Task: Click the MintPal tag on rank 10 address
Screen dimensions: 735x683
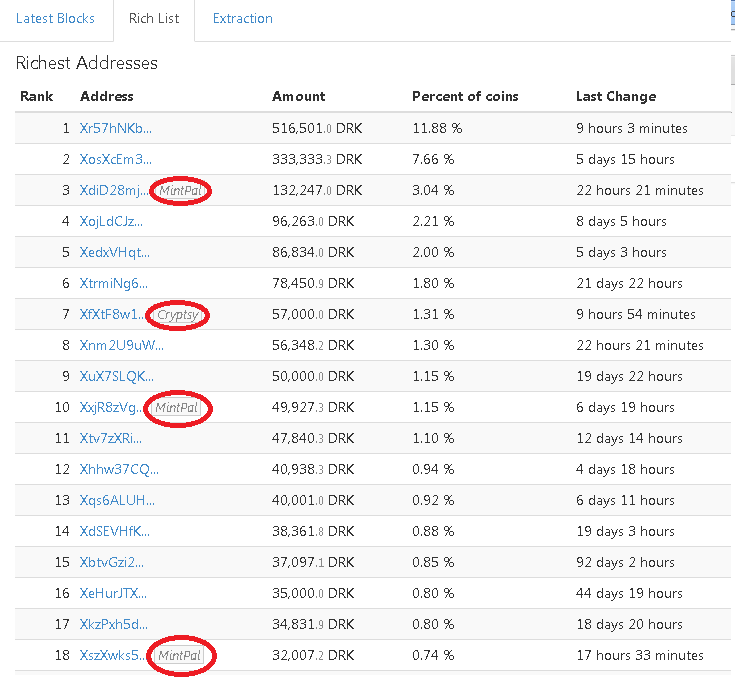Action: [177, 408]
